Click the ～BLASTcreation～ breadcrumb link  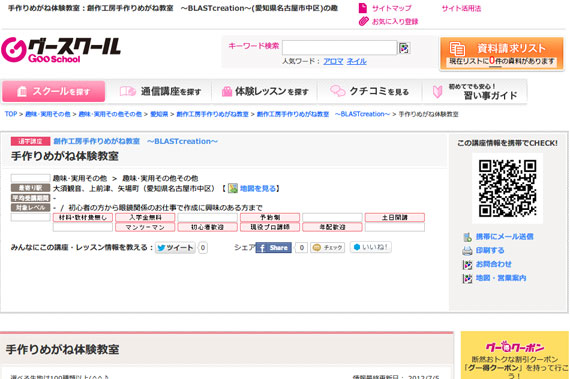(323, 114)
